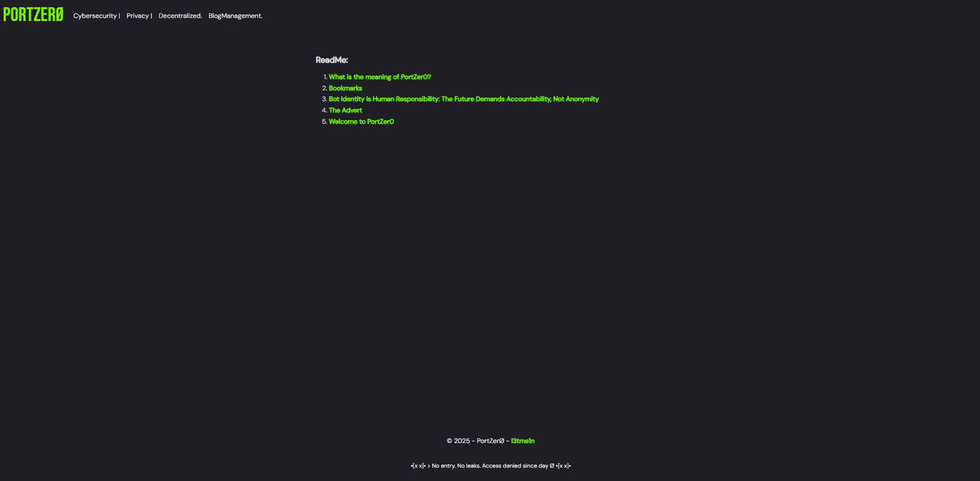
Task: Click the left [x x] footer symbol
Action: coord(418,466)
